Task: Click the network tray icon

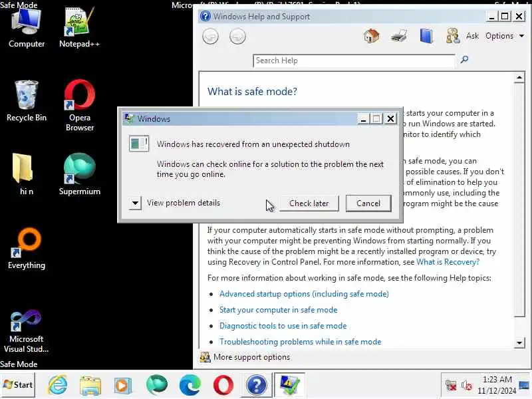Action: 451,386
